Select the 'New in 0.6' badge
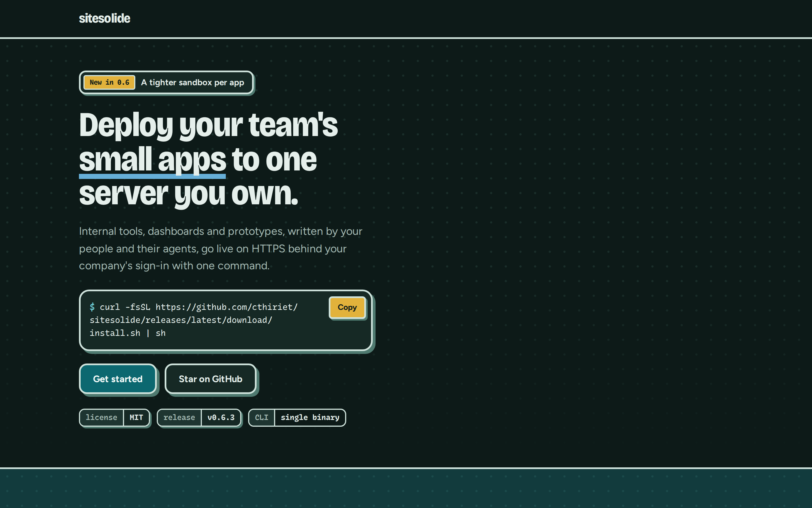 [109, 82]
